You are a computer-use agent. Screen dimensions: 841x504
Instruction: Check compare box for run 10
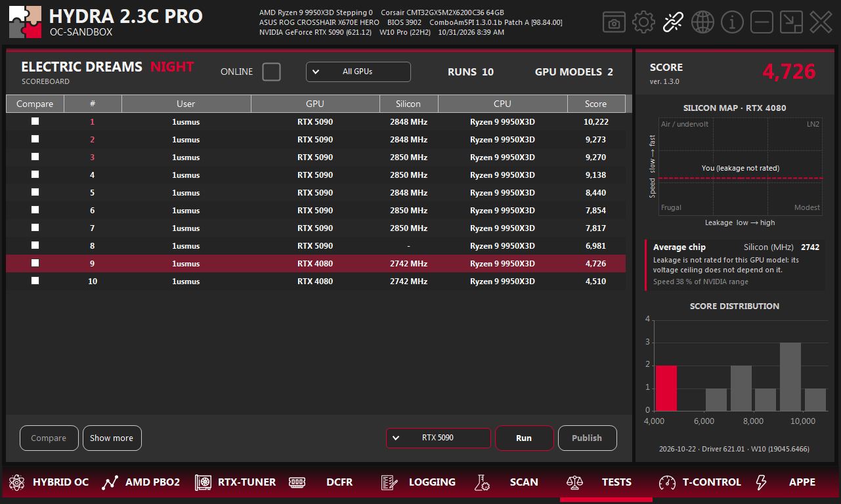click(35, 281)
